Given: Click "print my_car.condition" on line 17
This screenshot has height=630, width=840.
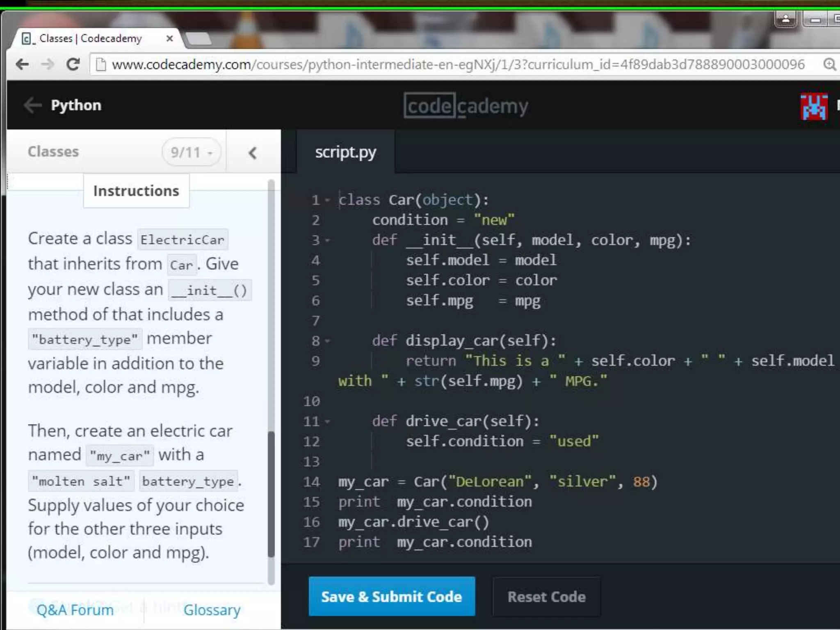Looking at the screenshot, I should 435,542.
